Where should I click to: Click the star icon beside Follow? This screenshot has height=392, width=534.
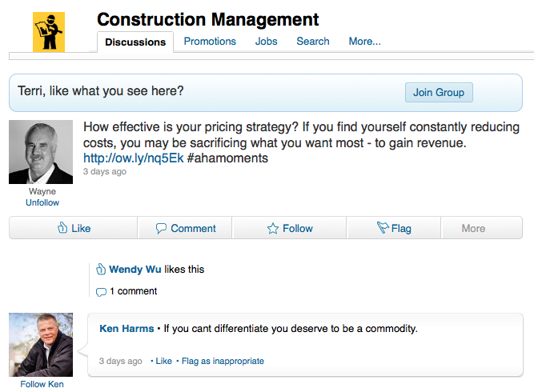click(272, 228)
